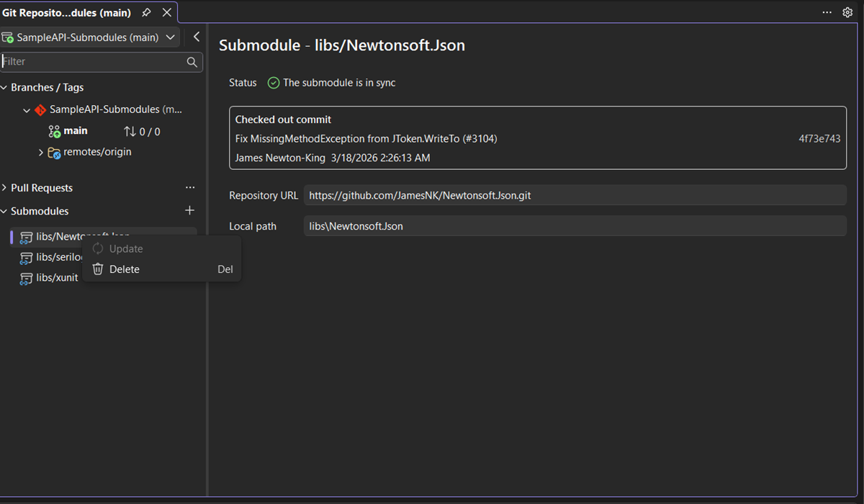Close the Git Repository tab

[167, 12]
